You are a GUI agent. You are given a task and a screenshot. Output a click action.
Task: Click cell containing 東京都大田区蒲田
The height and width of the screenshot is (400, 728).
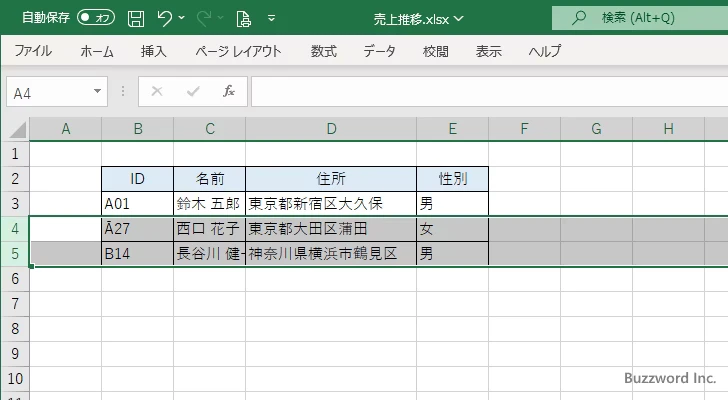click(331, 229)
